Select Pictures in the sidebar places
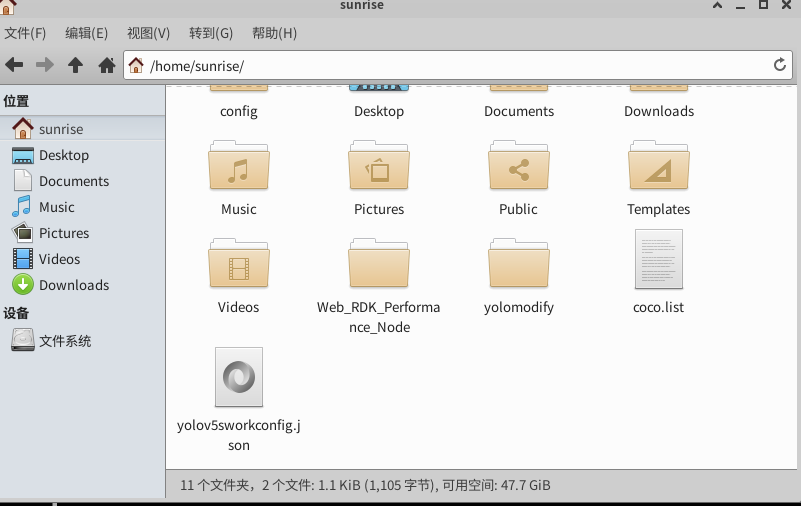 tap(82, 233)
